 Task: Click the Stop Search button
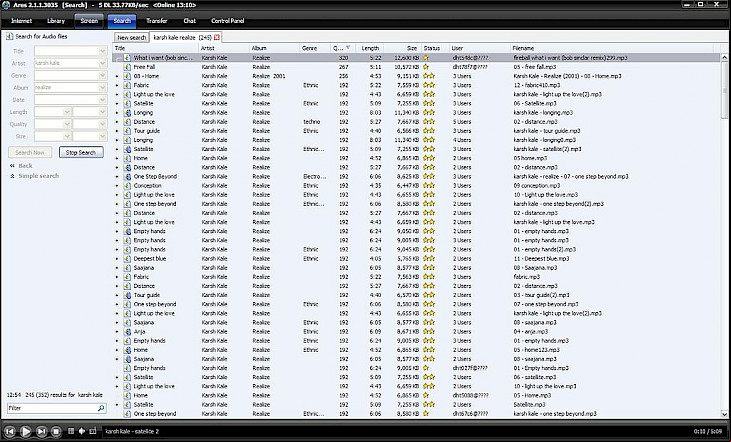pyautogui.click(x=81, y=152)
